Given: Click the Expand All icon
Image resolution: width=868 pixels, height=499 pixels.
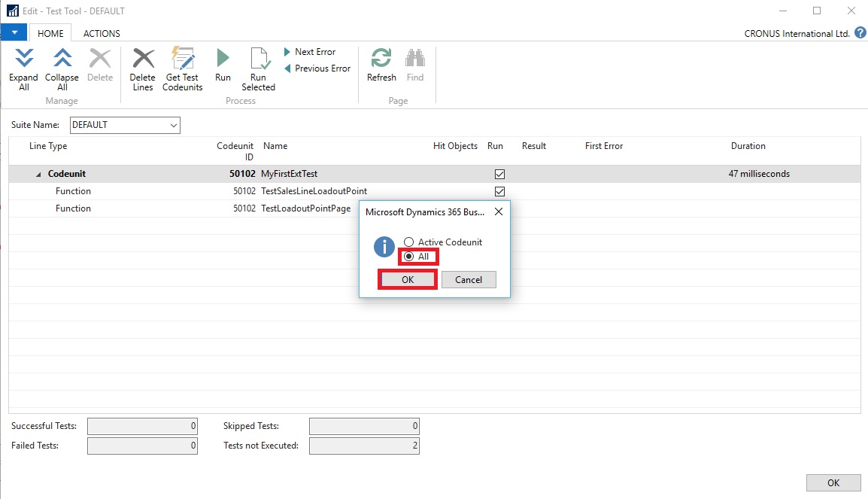Looking at the screenshot, I should (x=24, y=59).
